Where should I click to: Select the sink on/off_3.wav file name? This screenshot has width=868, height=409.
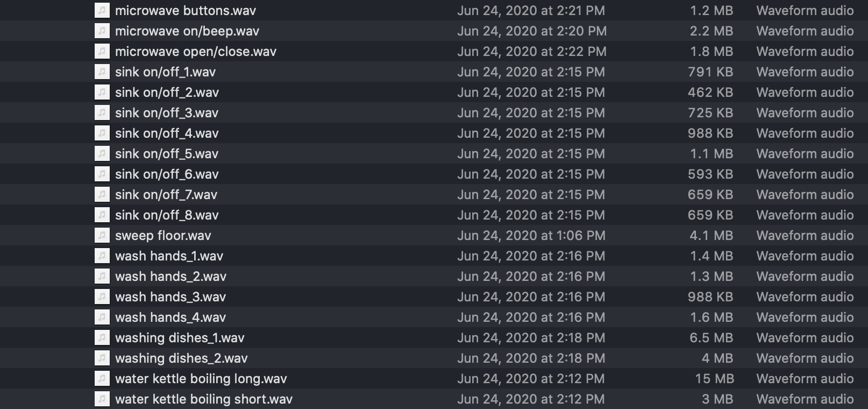click(167, 113)
